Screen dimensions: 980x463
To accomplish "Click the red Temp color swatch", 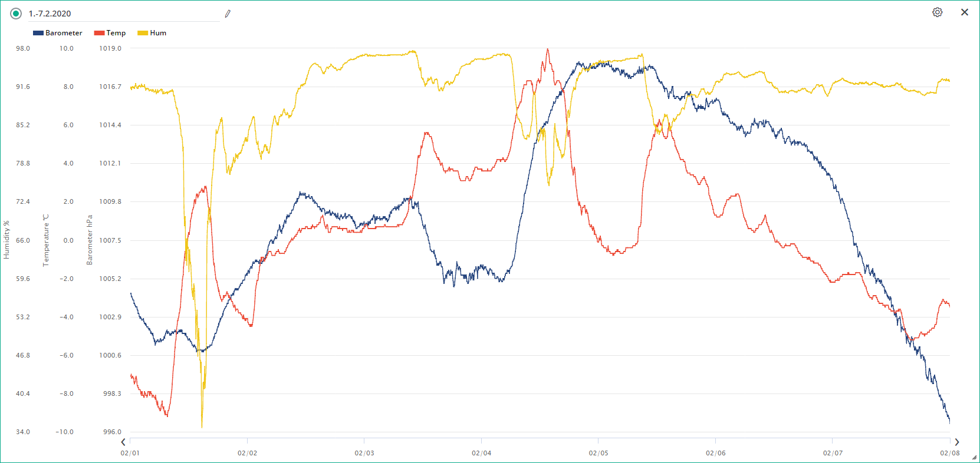I will tap(99, 33).
